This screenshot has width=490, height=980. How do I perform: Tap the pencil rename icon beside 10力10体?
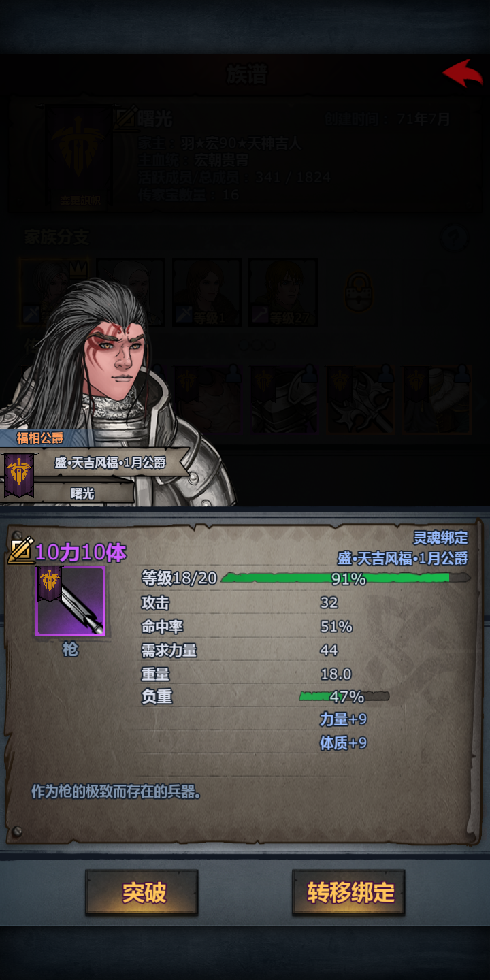20,551
